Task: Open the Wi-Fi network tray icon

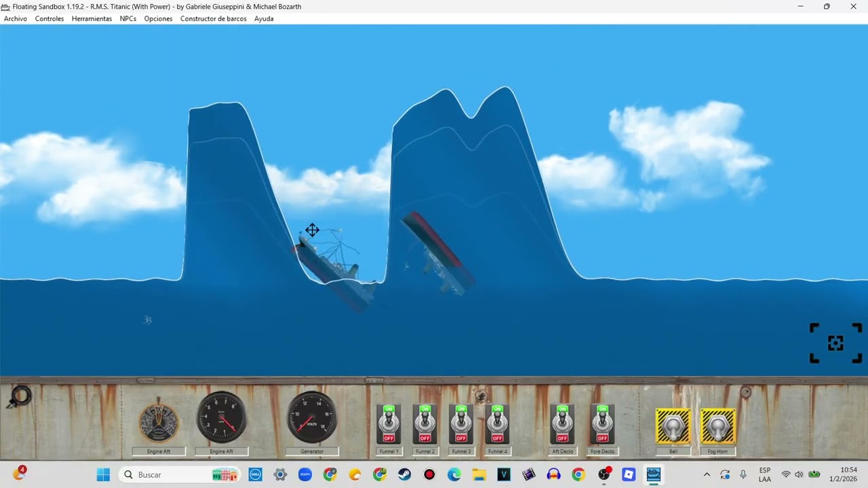Action: [786, 474]
